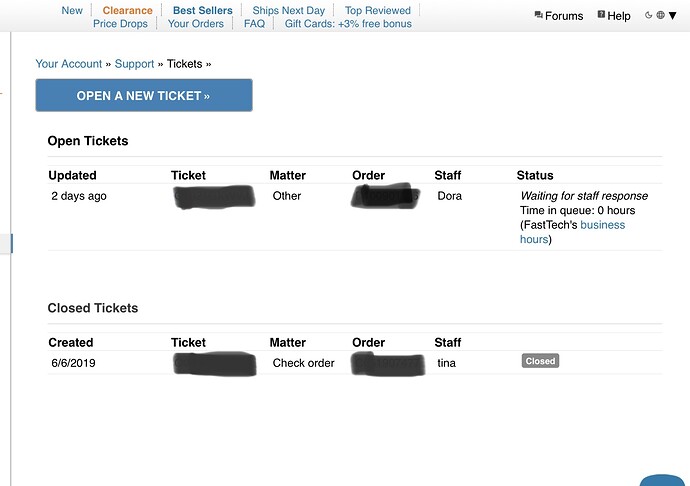Open the Forums chat bubble icon
Viewport: 690px width, 486px height.
(538, 15)
